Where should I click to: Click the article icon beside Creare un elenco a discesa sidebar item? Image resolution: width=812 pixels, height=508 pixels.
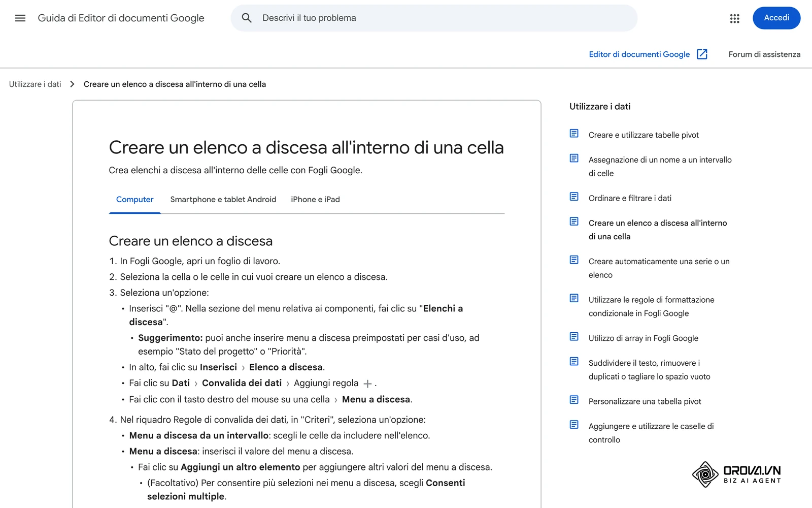(x=574, y=221)
